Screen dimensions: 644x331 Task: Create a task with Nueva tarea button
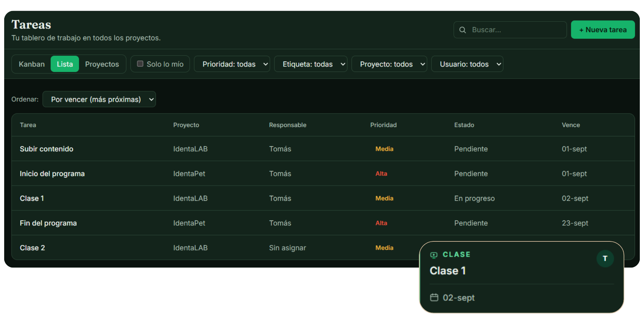[x=603, y=30]
